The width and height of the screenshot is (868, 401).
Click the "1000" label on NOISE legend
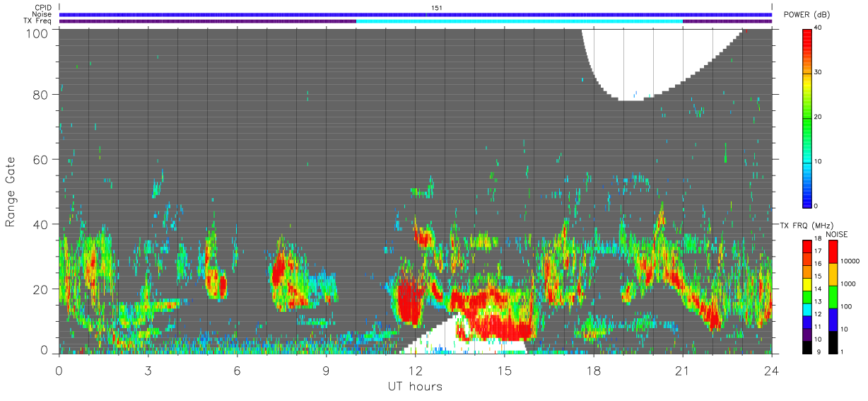click(x=847, y=284)
